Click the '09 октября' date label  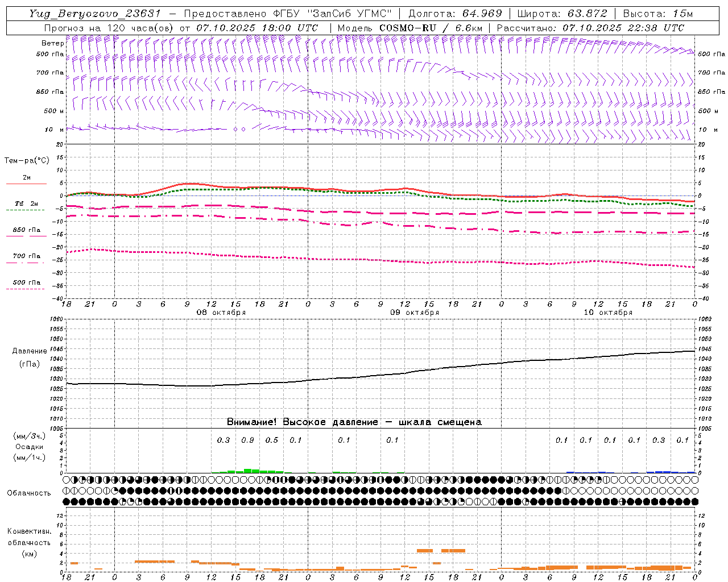click(x=415, y=313)
